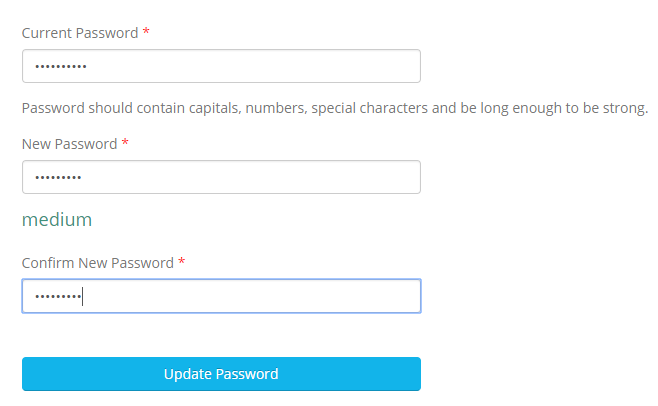Click the masked dots in New Password
The height and width of the screenshot is (406, 658).
58,178
